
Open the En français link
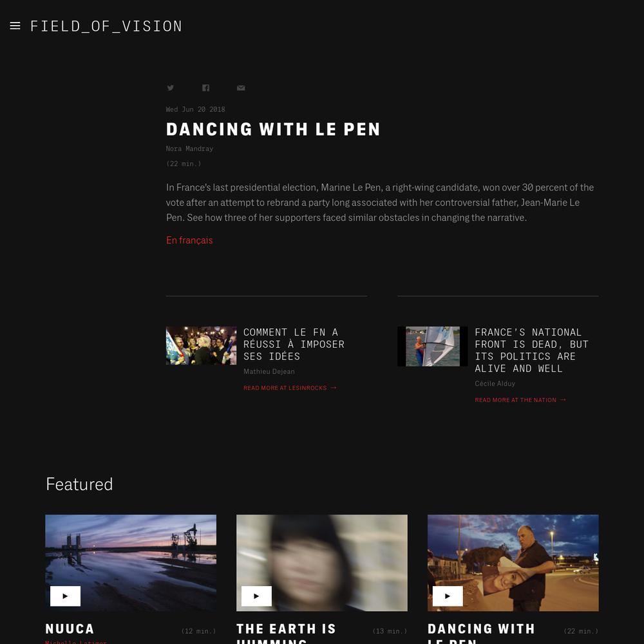point(189,240)
